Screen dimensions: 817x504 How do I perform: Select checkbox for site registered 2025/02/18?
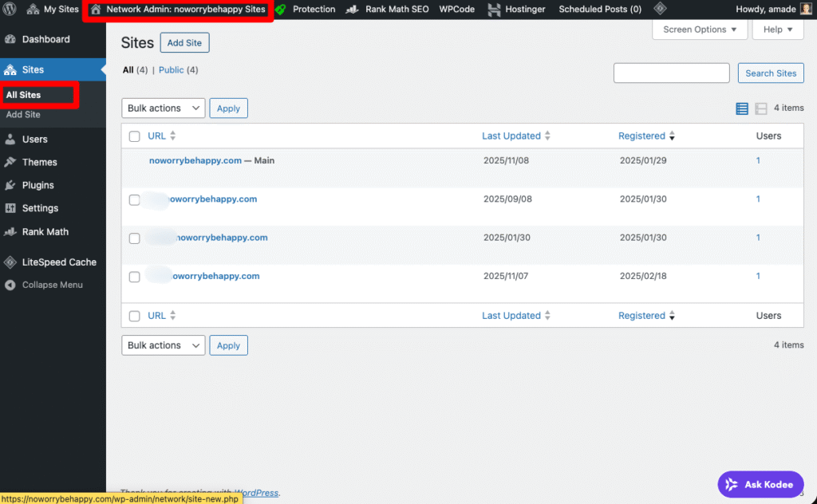[x=135, y=277]
